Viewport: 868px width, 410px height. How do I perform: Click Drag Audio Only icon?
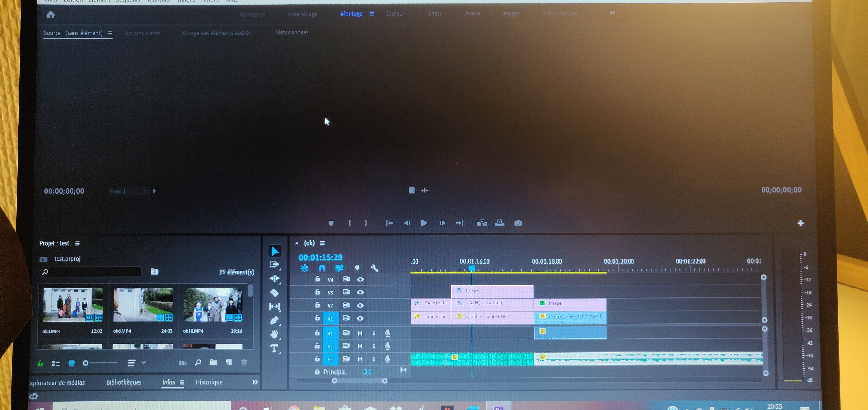[425, 190]
